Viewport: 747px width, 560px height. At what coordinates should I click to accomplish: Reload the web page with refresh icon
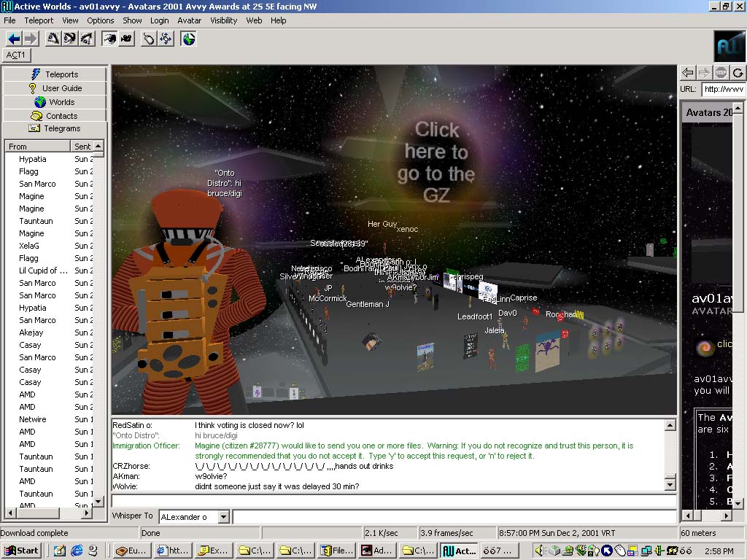pyautogui.click(x=738, y=72)
